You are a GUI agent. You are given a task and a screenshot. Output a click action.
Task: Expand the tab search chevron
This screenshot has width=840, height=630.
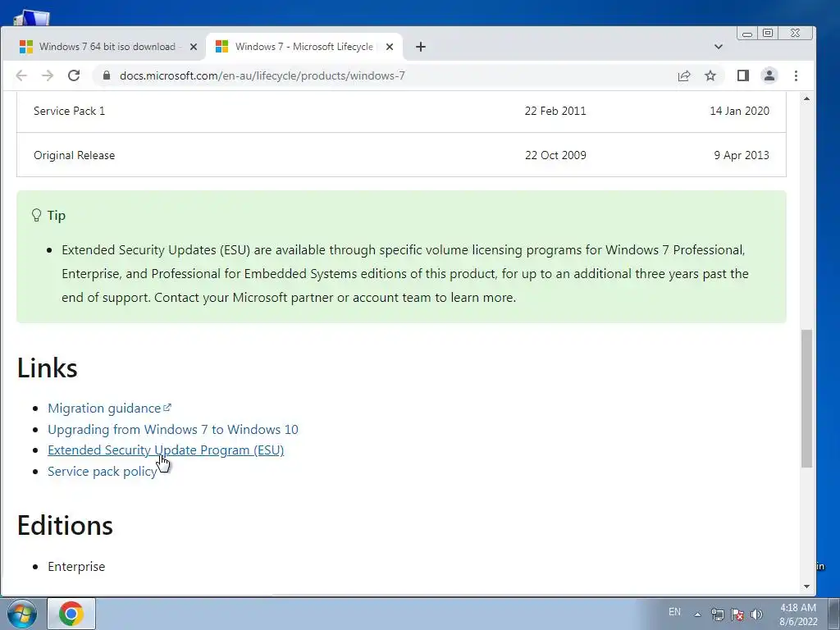pos(719,47)
